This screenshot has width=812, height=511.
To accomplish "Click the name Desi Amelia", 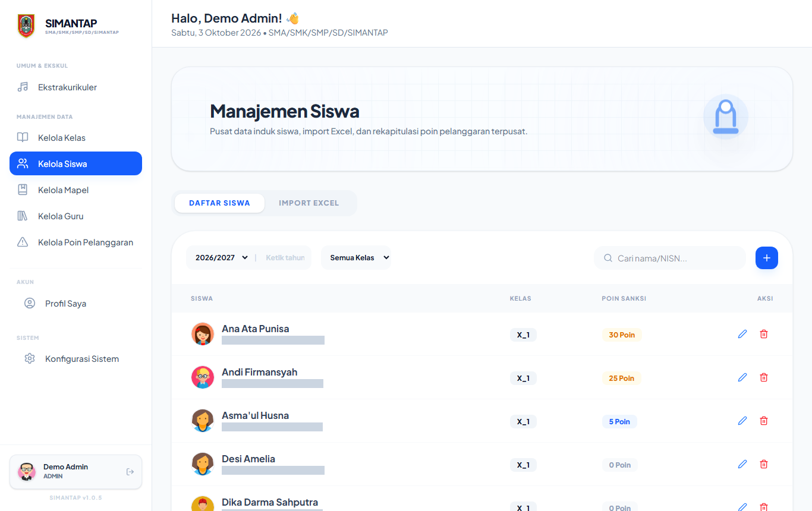I will [x=248, y=459].
